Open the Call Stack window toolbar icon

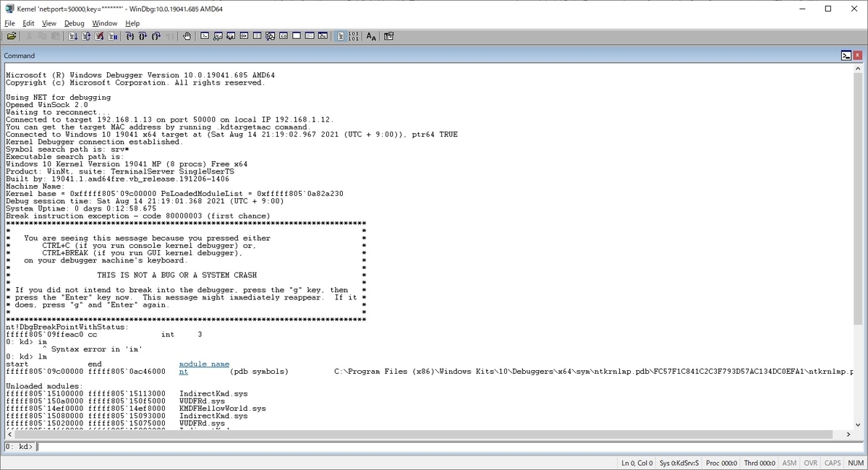270,35
